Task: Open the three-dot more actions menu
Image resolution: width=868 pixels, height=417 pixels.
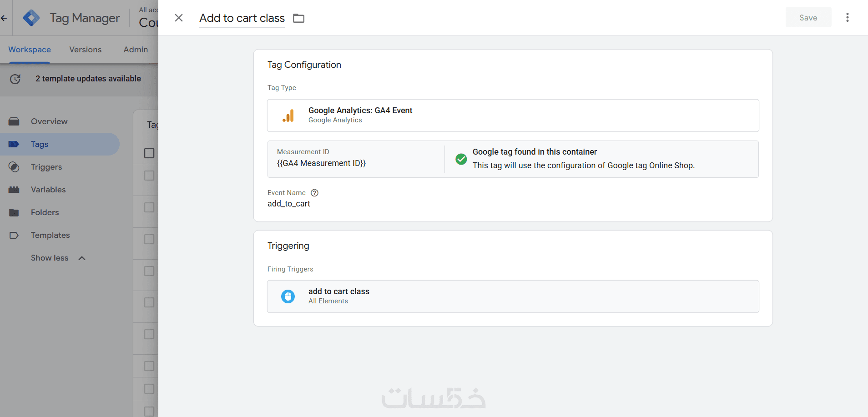Action: point(847,17)
